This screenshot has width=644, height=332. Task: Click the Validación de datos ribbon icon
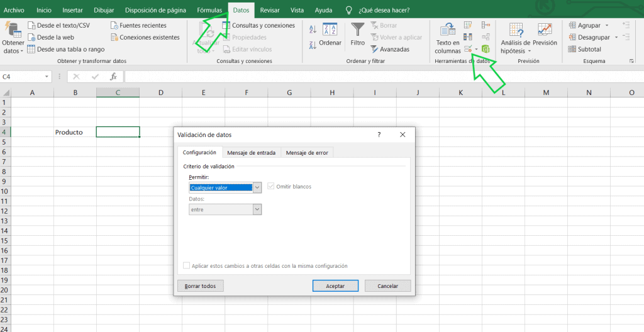(x=468, y=49)
